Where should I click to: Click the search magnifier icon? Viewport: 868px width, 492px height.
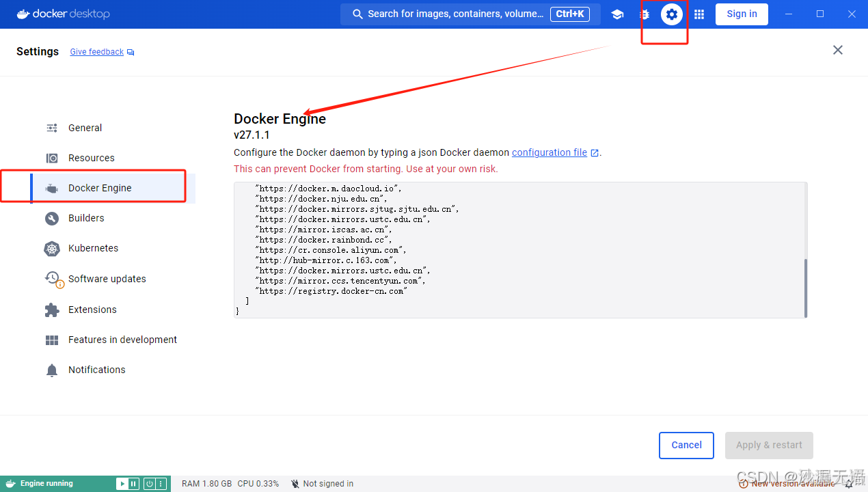tap(357, 14)
